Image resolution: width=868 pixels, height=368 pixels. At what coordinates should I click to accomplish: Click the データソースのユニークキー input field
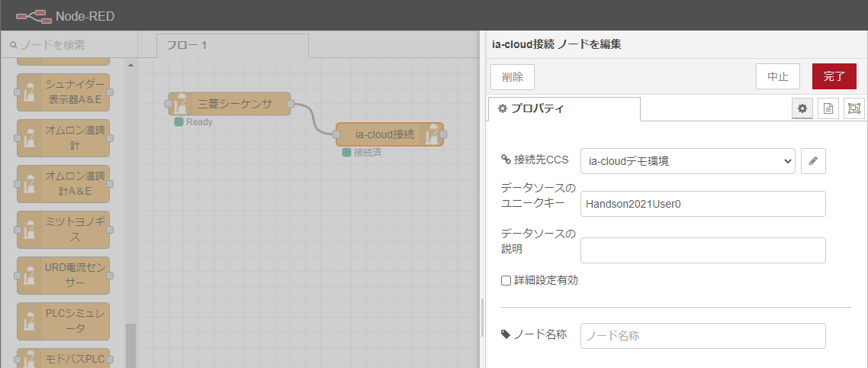(x=703, y=204)
